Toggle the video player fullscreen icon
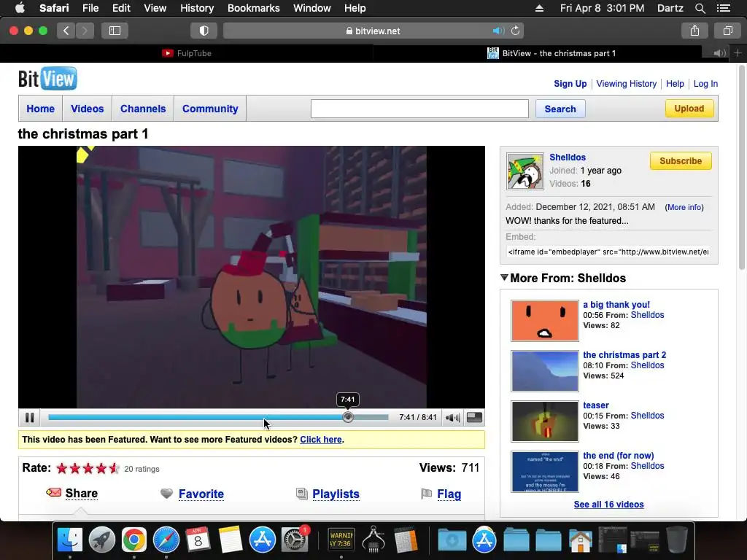The image size is (747, 560). tap(474, 418)
